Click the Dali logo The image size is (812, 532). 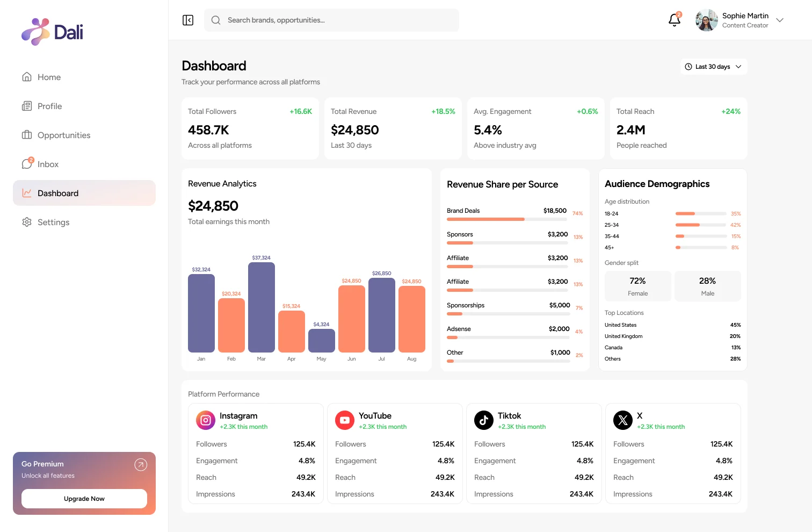point(52,32)
